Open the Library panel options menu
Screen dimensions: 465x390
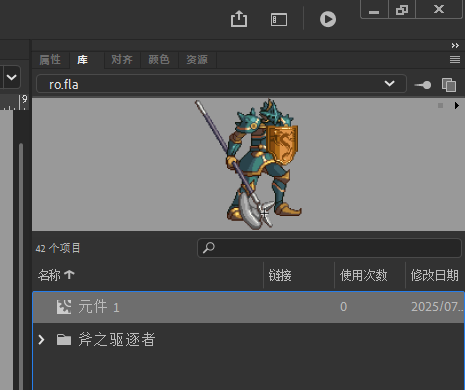[x=455, y=60]
